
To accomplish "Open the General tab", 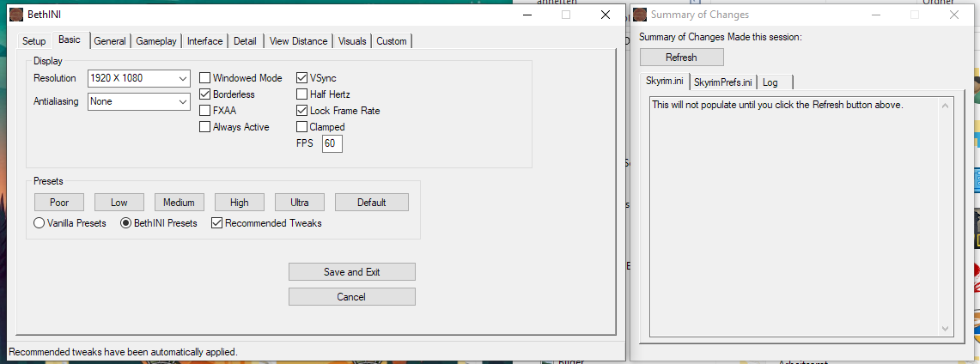I will 110,41.
